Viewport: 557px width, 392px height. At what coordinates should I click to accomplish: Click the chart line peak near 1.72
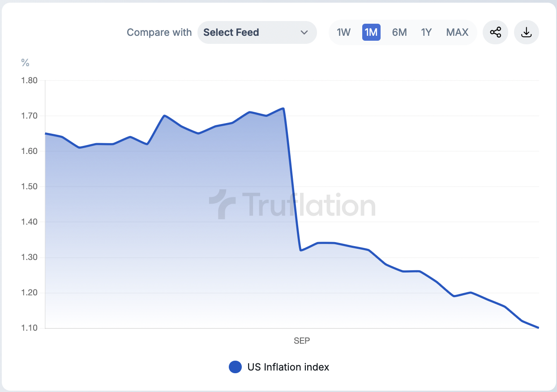point(283,108)
